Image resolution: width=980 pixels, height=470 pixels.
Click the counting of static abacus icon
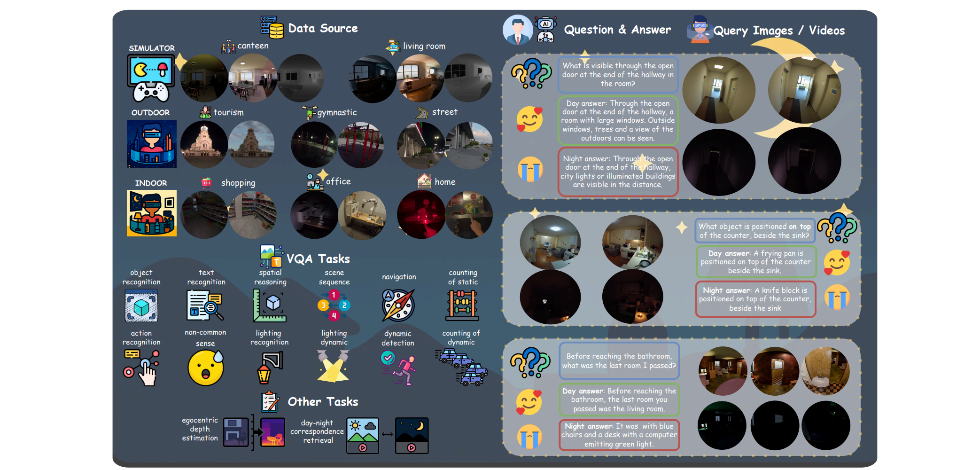point(462,305)
